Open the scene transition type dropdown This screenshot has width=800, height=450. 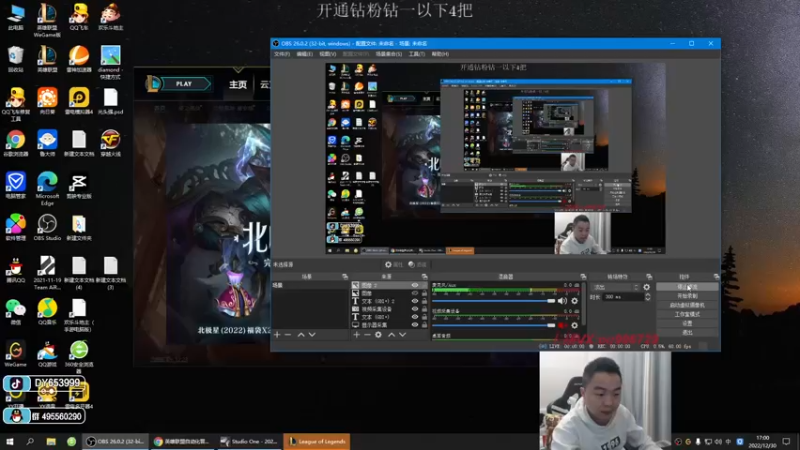coord(615,287)
